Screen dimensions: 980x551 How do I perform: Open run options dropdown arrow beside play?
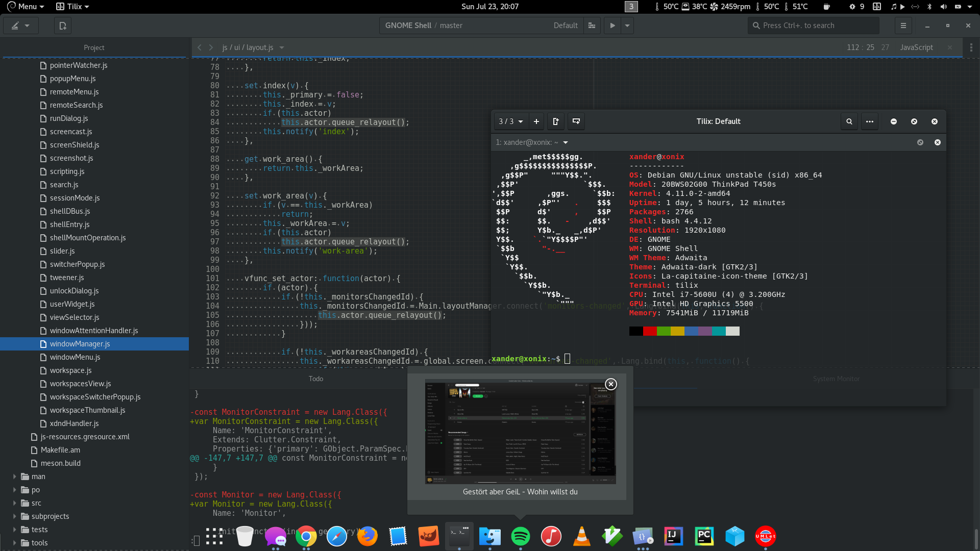click(x=627, y=26)
